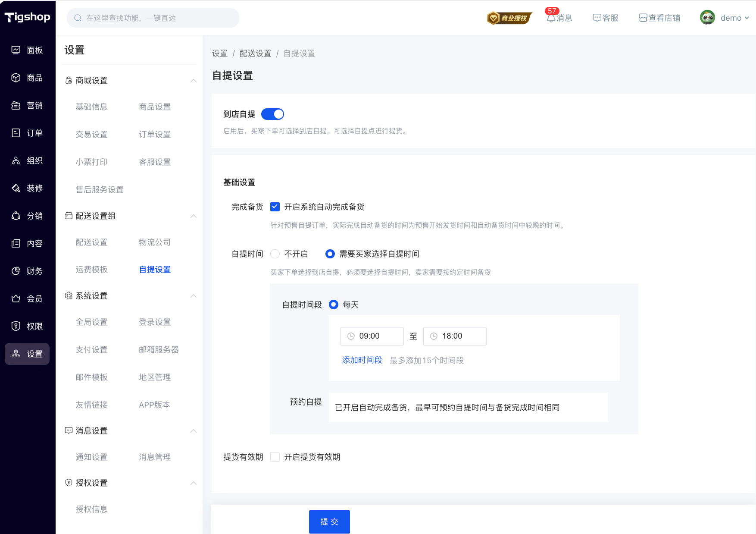Enable the 开启提货有效期 checkbox
756x534 pixels.
(275, 457)
